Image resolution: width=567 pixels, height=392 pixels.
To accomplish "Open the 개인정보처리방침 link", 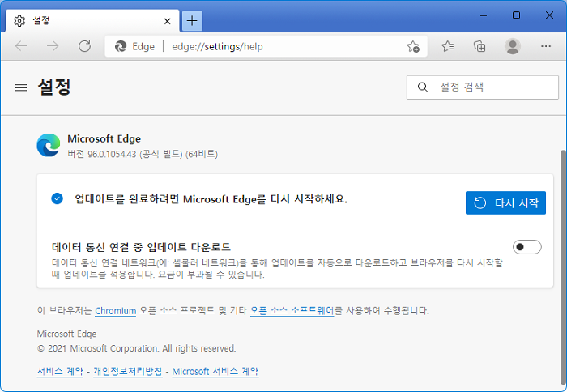I will [128, 371].
